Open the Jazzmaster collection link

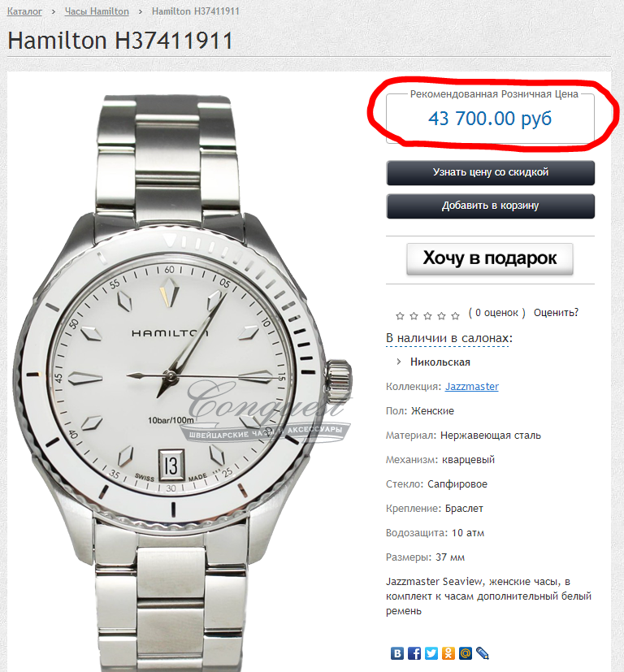[472, 387]
